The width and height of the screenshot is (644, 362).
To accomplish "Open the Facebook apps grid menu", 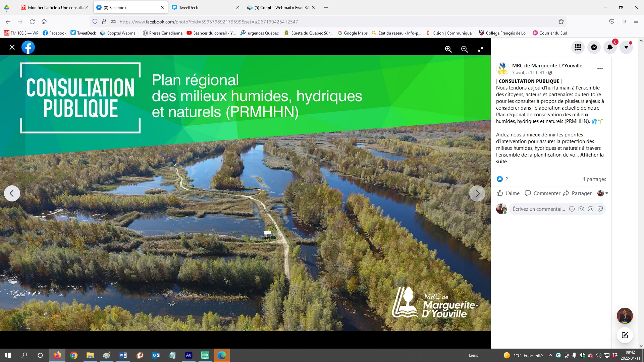I will 578,47.
